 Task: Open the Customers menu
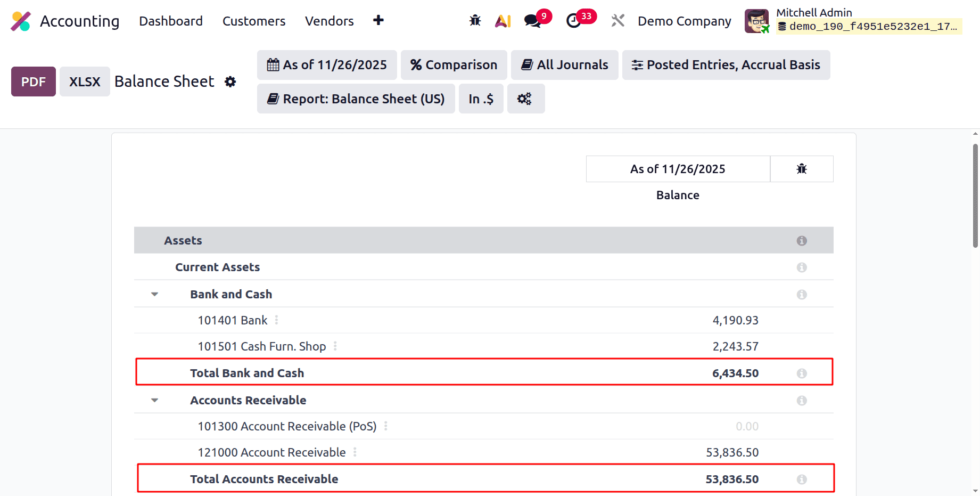pyautogui.click(x=254, y=21)
